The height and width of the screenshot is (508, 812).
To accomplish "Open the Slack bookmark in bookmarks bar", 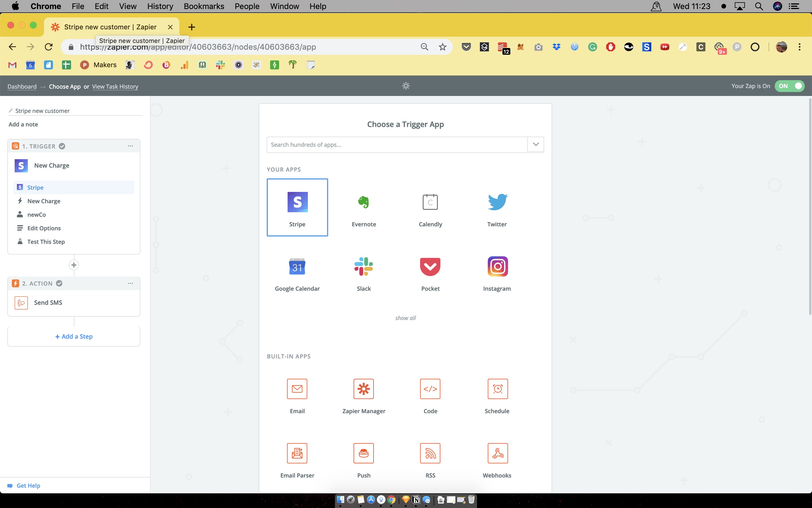I will [x=220, y=65].
